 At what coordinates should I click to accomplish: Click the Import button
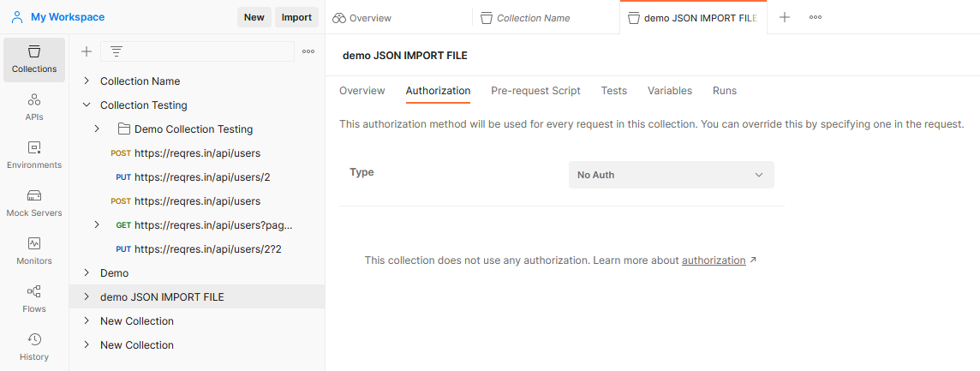296,17
